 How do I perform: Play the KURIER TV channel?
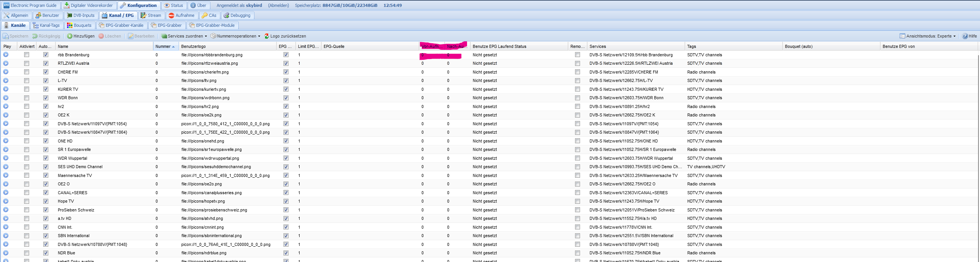[6, 89]
